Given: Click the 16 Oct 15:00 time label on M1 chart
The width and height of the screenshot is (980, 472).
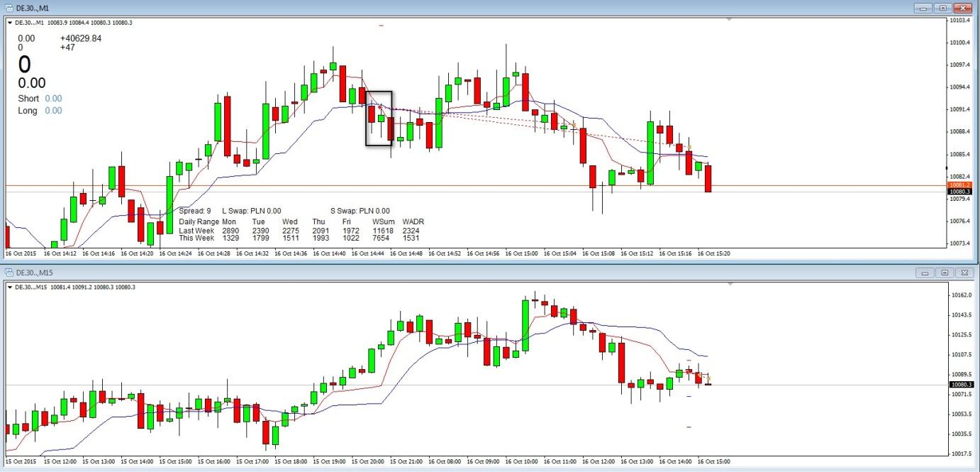Looking at the screenshot, I should 521,253.
